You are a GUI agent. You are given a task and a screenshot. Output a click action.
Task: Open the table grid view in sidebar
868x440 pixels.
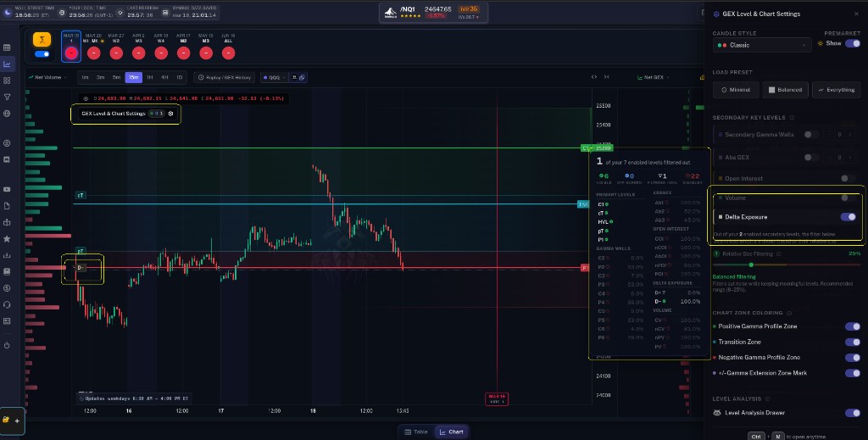[x=7, y=47]
